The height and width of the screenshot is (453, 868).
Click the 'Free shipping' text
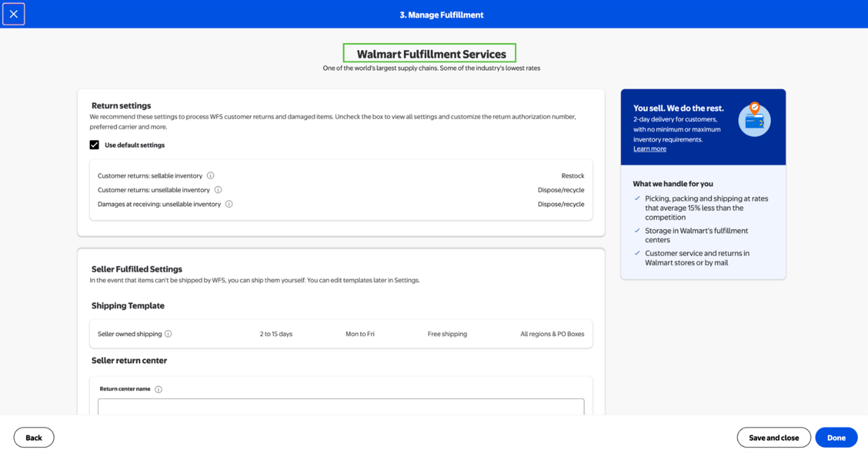pos(447,334)
